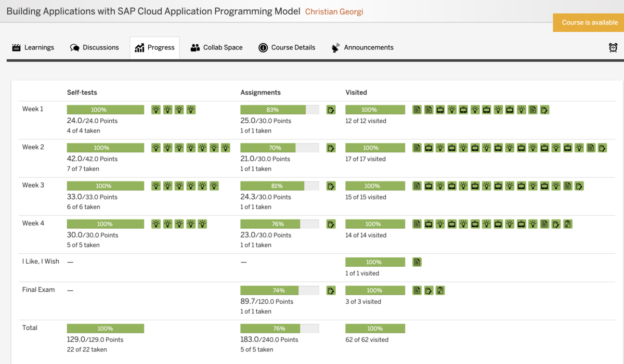
Task: Open first document icon in Week 3 Visited row
Action: click(x=417, y=186)
